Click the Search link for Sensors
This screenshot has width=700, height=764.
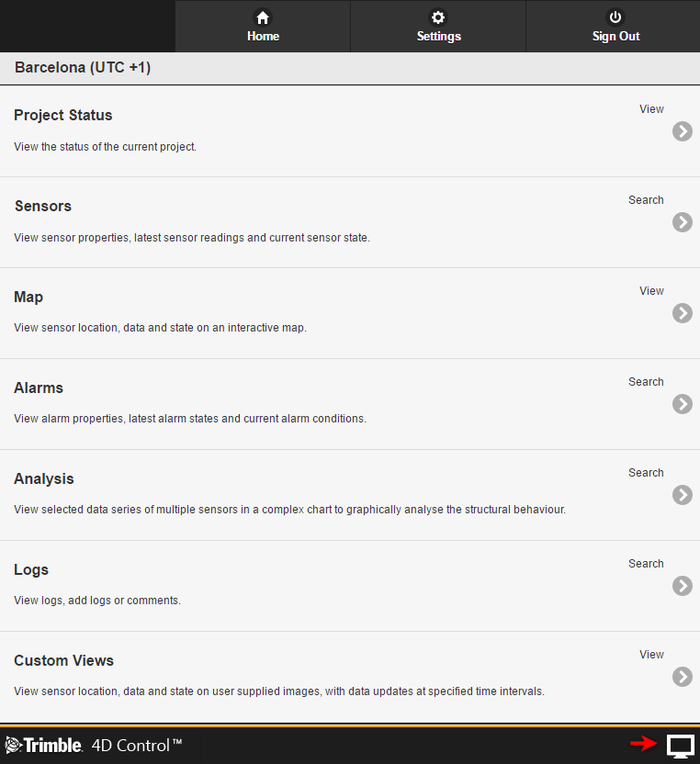[x=646, y=200]
